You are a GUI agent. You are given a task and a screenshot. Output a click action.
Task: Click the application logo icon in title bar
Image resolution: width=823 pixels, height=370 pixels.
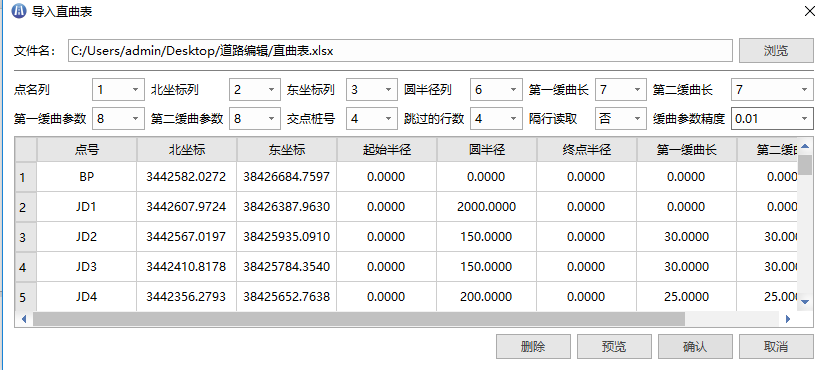(19, 11)
